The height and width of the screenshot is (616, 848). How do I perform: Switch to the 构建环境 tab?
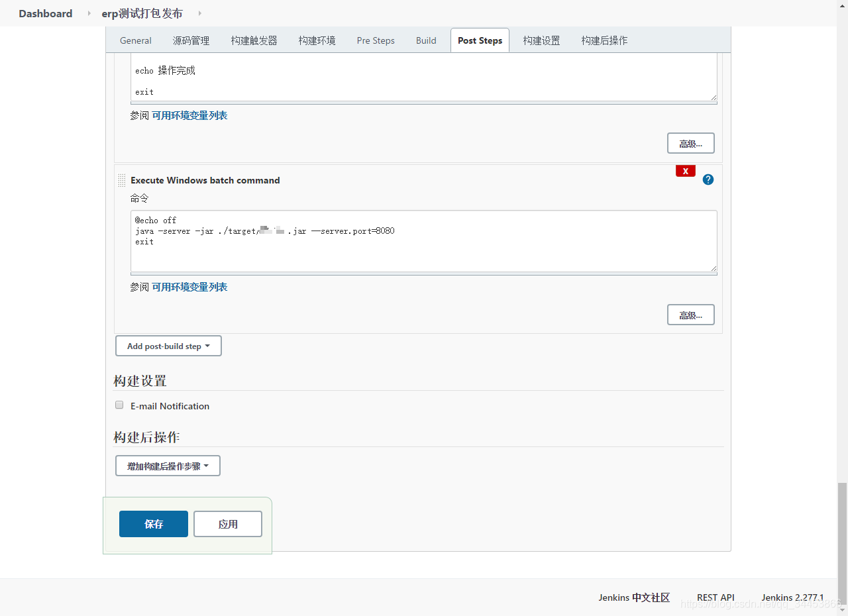click(317, 40)
